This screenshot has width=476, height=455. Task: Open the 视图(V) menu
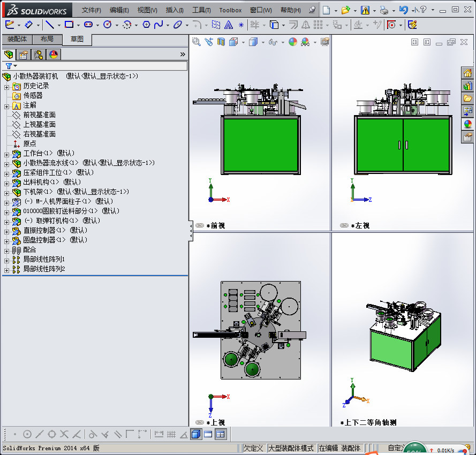tap(147, 10)
